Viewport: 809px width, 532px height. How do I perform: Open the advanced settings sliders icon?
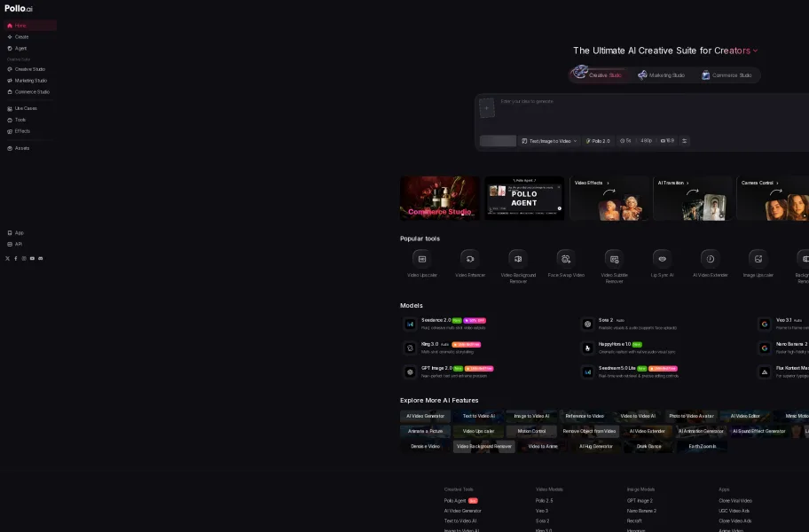(x=685, y=141)
